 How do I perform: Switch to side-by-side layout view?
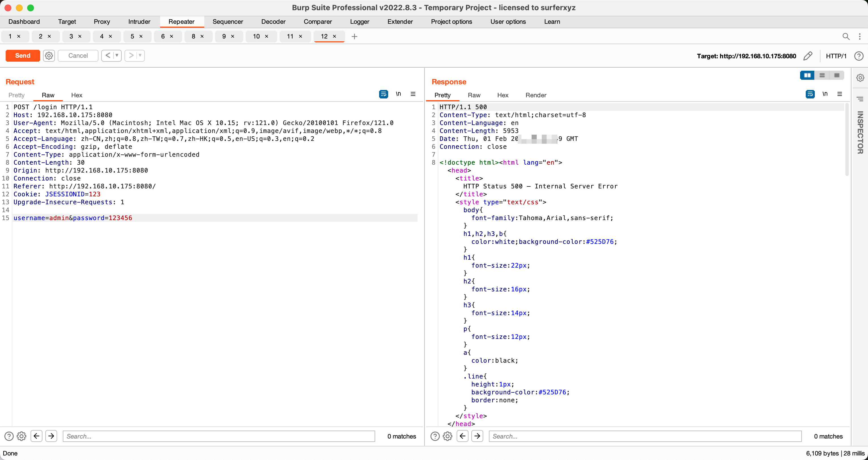[x=807, y=75]
